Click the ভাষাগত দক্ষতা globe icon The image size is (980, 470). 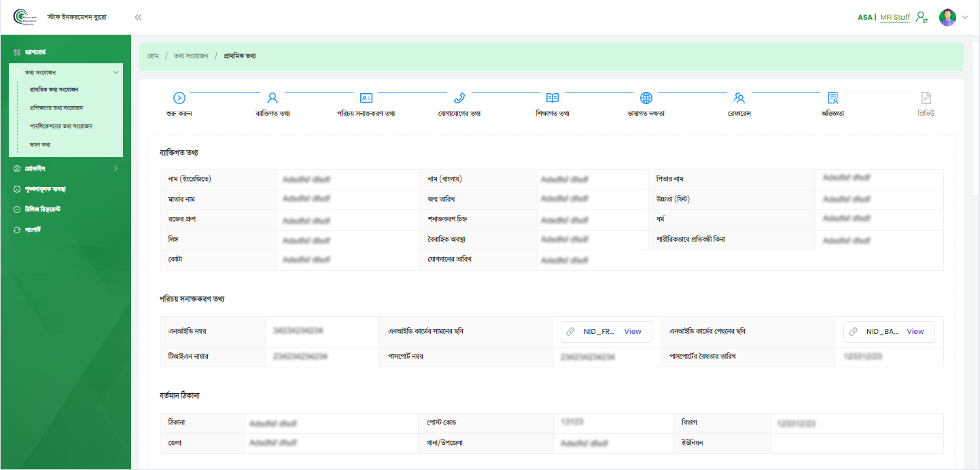tap(646, 98)
